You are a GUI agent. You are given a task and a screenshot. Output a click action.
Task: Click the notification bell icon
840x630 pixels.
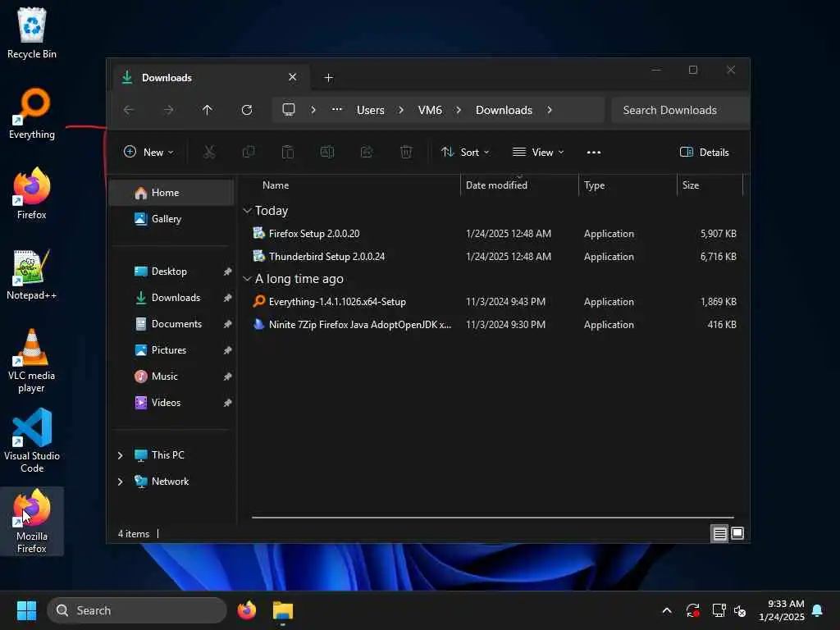point(818,610)
